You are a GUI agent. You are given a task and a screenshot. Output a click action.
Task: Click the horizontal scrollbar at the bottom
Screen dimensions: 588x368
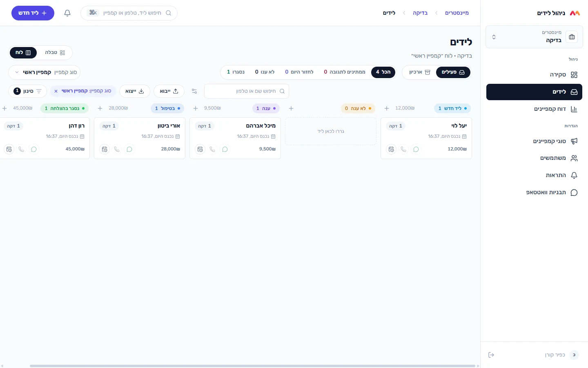252,366
